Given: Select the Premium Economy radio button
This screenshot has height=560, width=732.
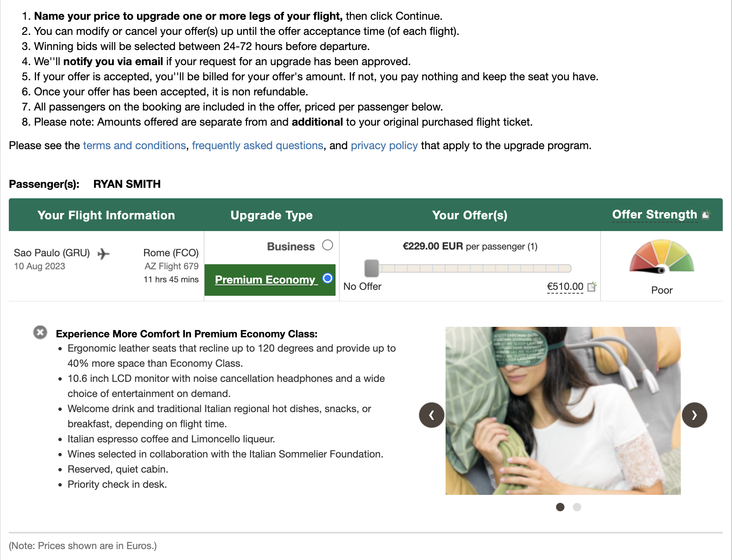Looking at the screenshot, I should (x=328, y=278).
